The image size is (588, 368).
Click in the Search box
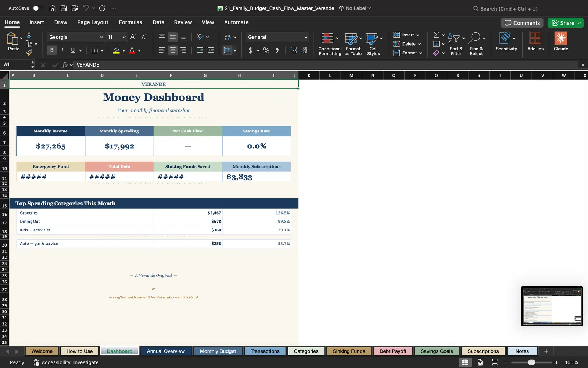[x=505, y=8]
